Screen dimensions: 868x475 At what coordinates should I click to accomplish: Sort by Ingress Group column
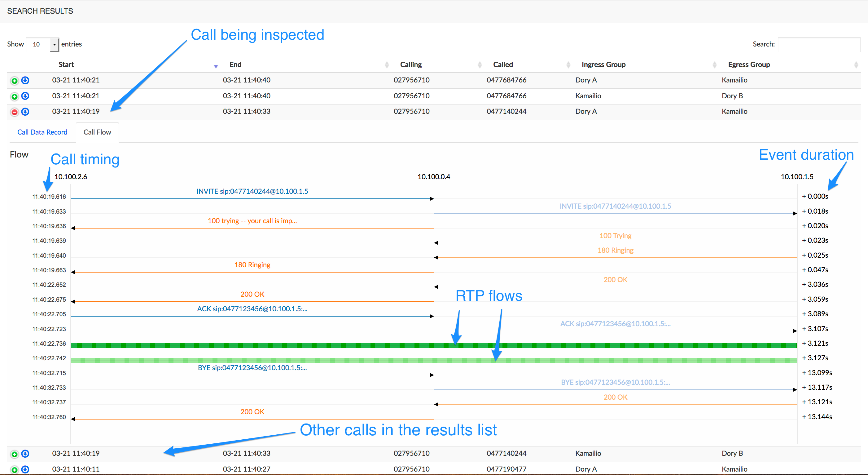(x=603, y=64)
